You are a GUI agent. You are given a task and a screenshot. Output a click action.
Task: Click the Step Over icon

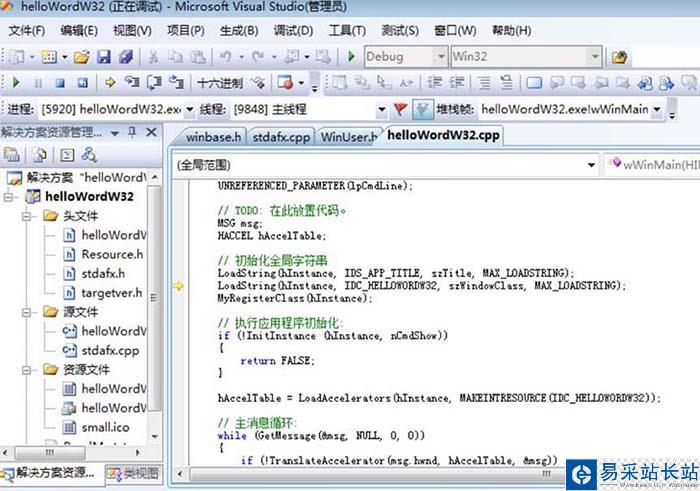(154, 83)
